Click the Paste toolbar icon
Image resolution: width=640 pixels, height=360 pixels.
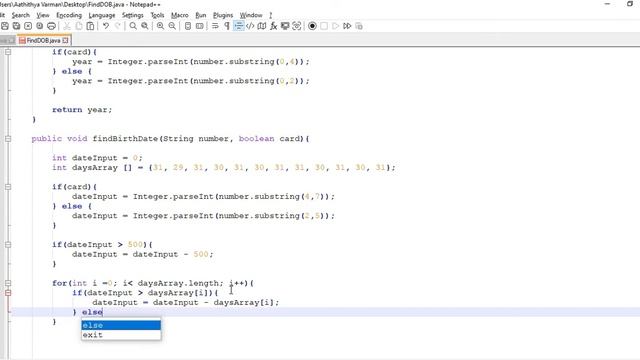coord(90,26)
